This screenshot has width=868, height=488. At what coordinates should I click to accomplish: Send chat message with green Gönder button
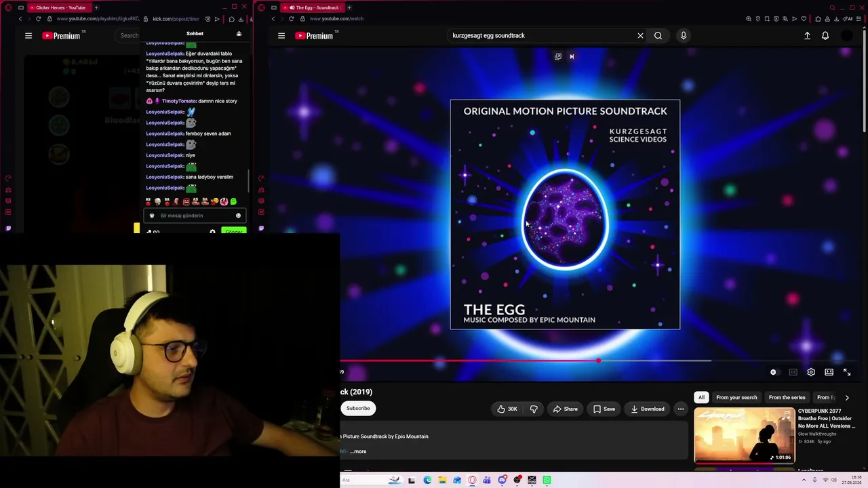pos(233,231)
